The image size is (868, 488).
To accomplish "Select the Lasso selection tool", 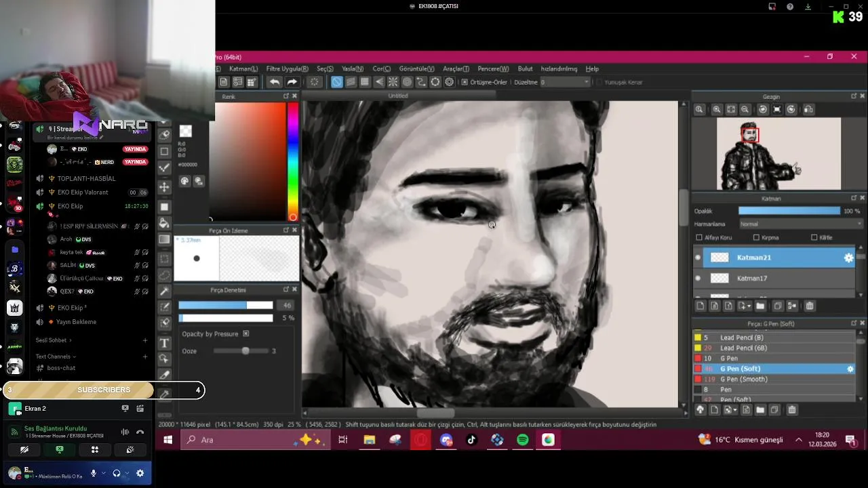I will coord(164,275).
